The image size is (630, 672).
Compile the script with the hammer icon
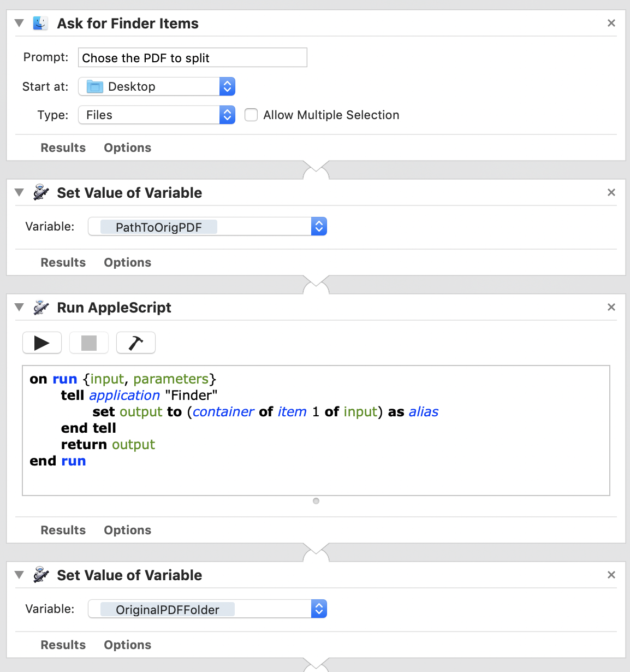tap(136, 343)
